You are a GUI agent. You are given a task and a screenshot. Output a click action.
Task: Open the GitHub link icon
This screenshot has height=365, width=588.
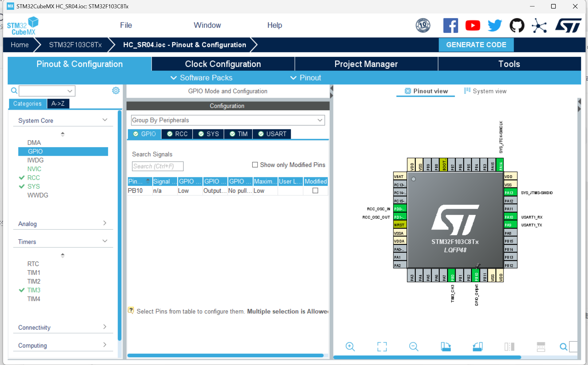click(517, 26)
